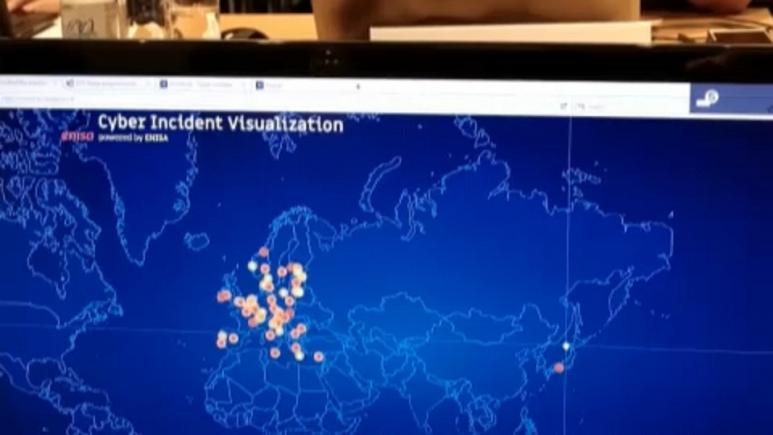Click the Cyber Incident Visualization title
Viewport: 773px width, 435px height.
click(220, 124)
